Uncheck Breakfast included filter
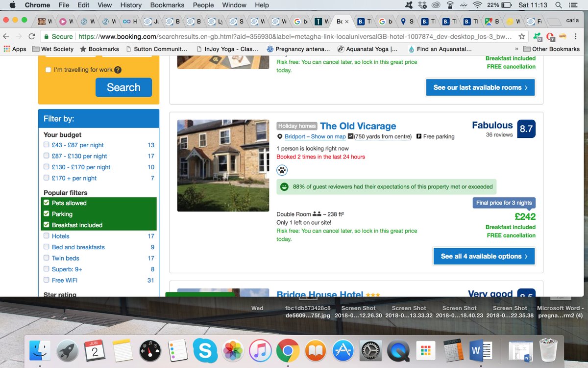 [47, 225]
